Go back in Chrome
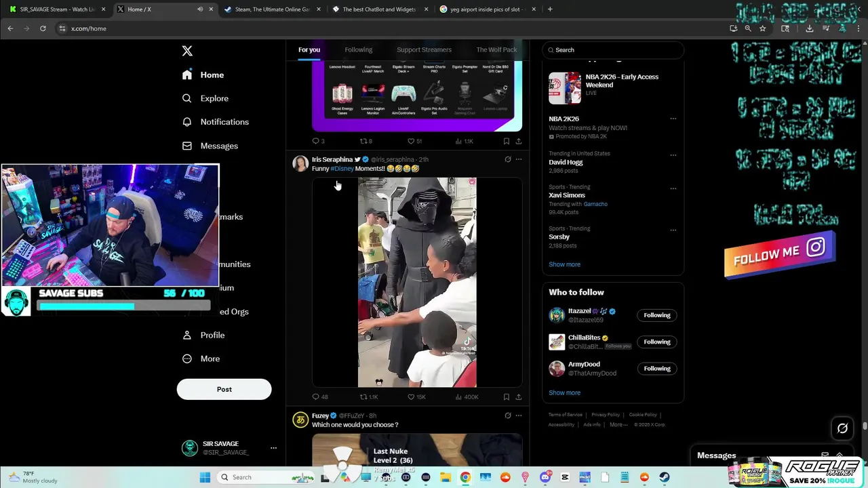The width and height of the screenshot is (868, 488). coord(10,28)
